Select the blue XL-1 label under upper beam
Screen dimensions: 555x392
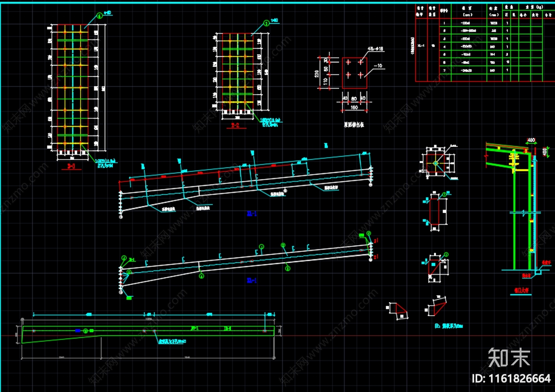(252, 214)
